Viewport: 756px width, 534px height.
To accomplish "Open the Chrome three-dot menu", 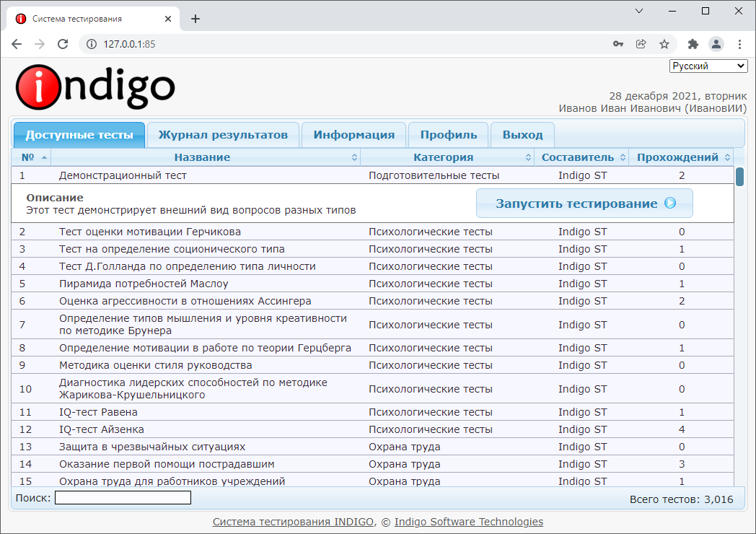I will [739, 44].
